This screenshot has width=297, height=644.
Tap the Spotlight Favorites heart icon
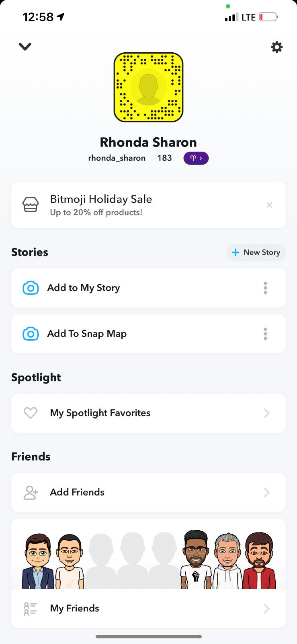coord(31,413)
